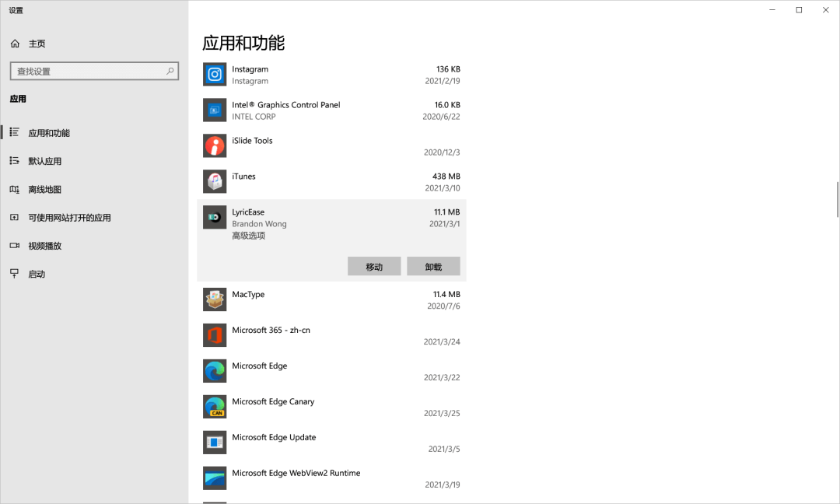The height and width of the screenshot is (504, 840).
Task: Click the iTunes app icon
Action: pyautogui.click(x=215, y=181)
